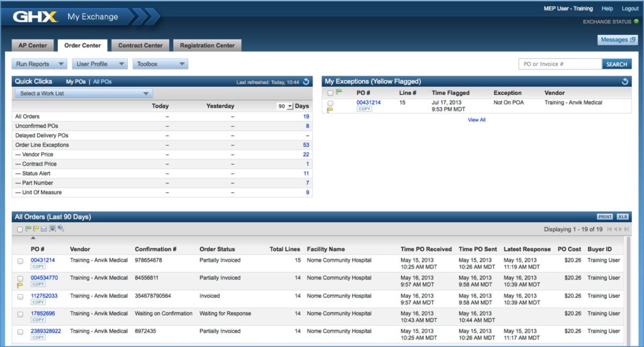The width and height of the screenshot is (644, 347).
Task: Click yellow flag beside PO 004534770
Action: 19,285
